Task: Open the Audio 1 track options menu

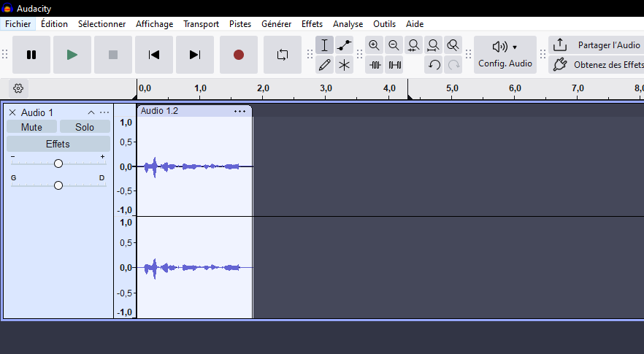Action: 104,112
